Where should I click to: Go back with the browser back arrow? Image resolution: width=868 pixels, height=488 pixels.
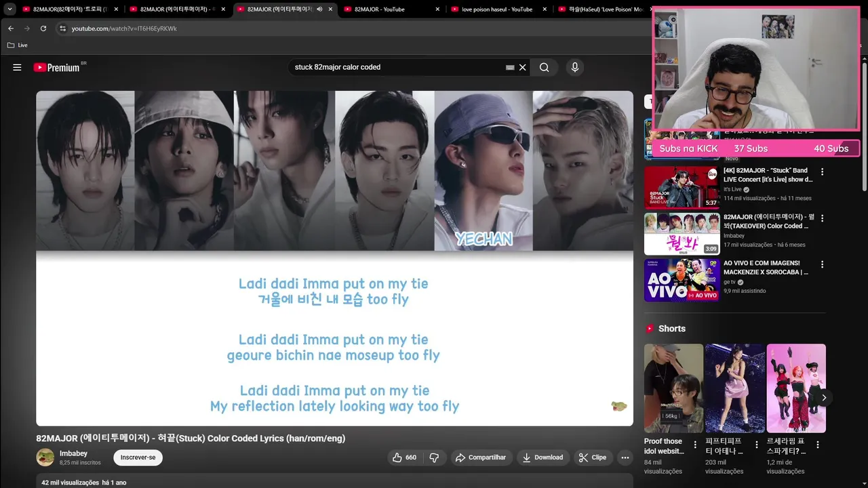[11, 28]
